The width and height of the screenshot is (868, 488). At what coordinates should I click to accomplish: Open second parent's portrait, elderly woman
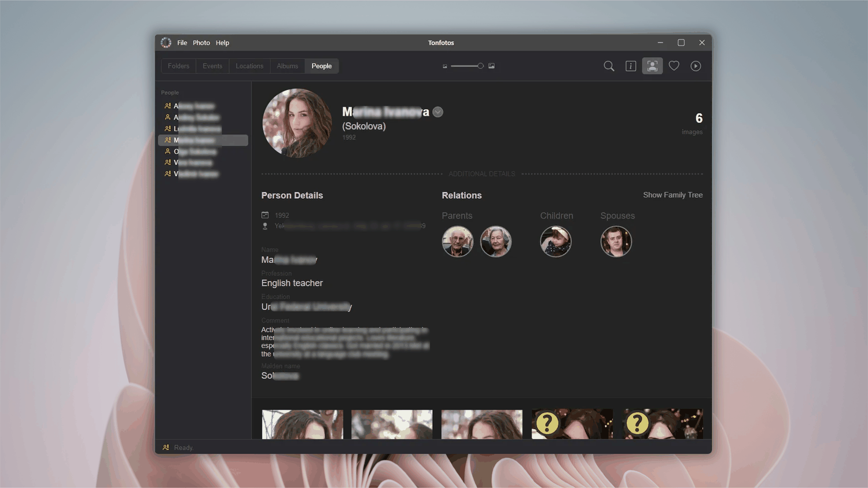[496, 241]
